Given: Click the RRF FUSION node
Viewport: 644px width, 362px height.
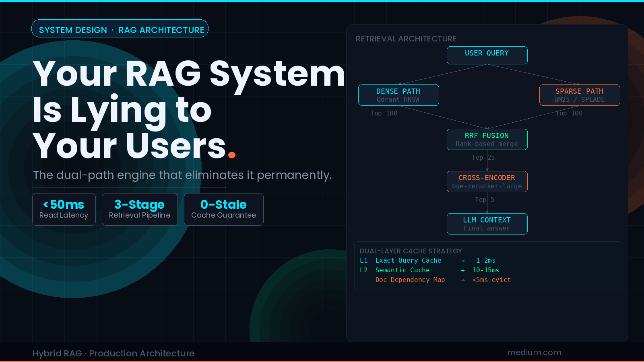Looking at the screenshot, I should (x=487, y=140).
